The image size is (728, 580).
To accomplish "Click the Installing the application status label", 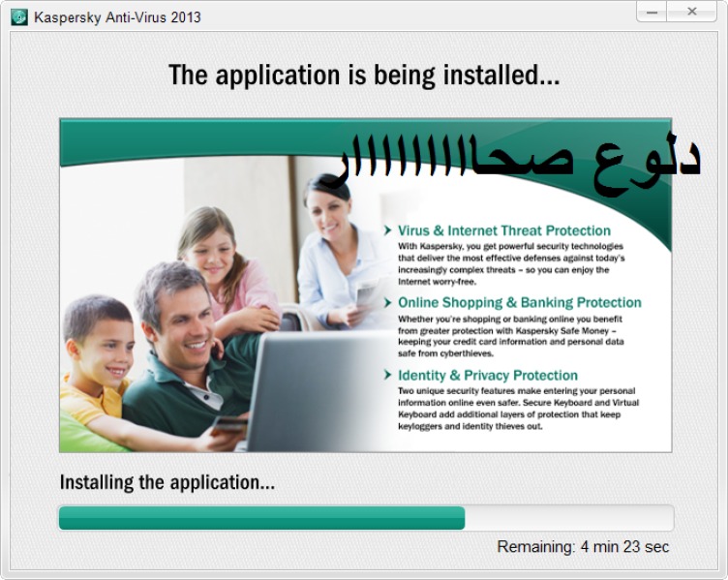I will coord(167,482).
